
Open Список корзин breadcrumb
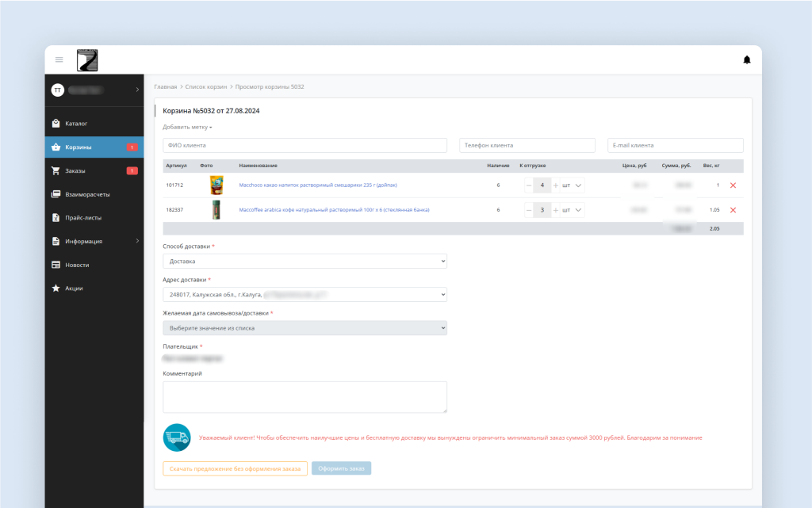point(206,87)
